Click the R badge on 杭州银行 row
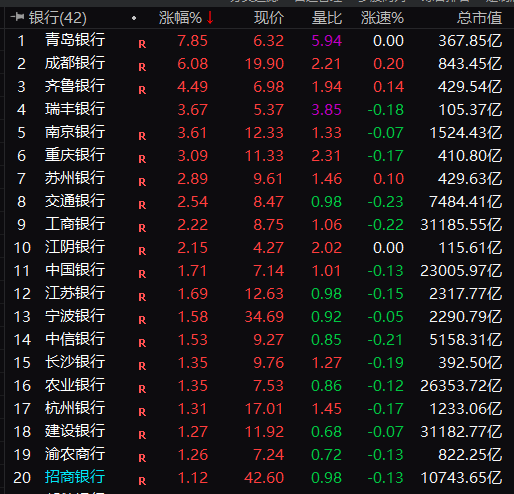 tap(142, 412)
